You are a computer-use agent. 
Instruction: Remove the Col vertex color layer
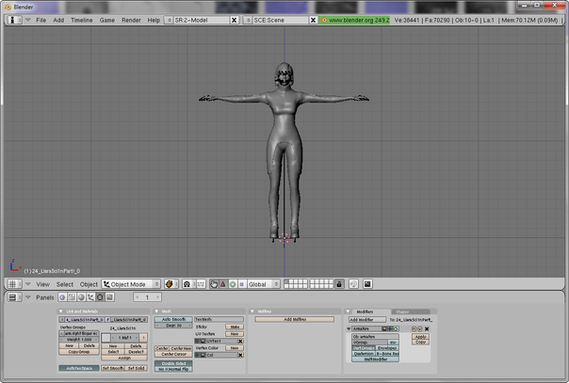(x=240, y=355)
